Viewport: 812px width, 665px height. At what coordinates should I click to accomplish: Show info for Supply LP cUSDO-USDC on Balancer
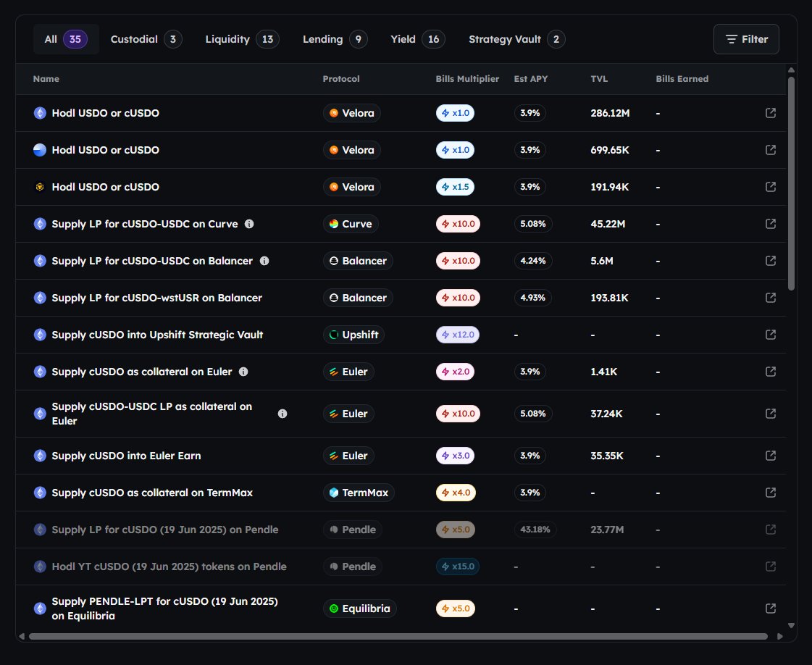pyautogui.click(x=264, y=261)
